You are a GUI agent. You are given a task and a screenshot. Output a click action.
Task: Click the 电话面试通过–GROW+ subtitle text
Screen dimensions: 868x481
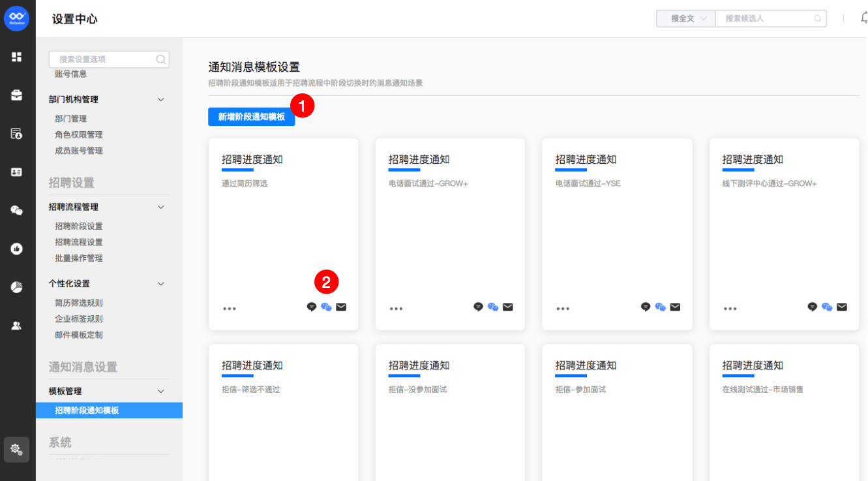(x=428, y=183)
